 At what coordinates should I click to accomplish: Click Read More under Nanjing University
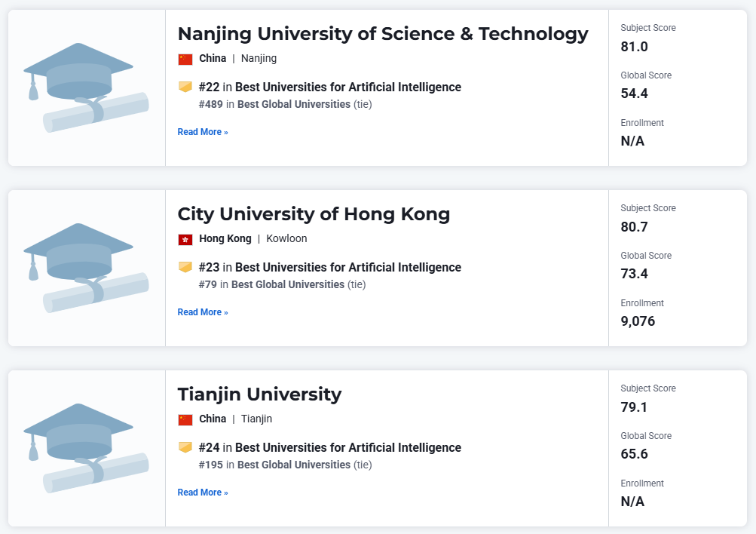pos(203,132)
